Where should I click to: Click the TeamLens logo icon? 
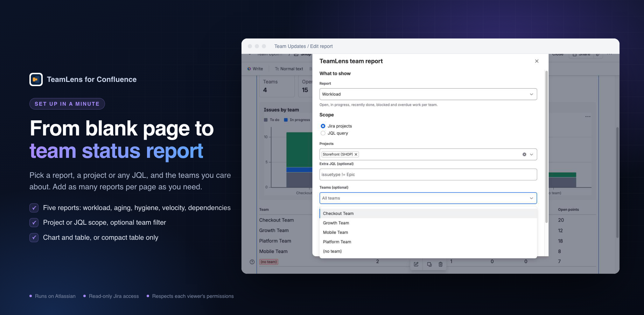pos(36,79)
